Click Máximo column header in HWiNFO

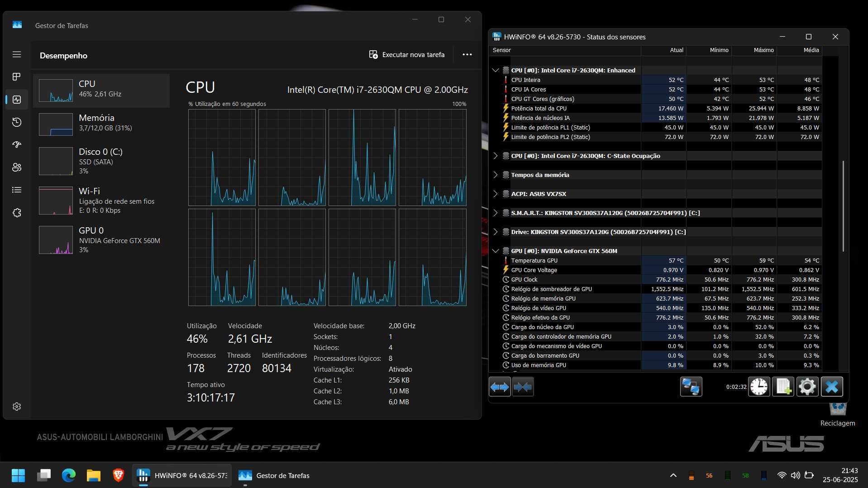tap(754, 50)
